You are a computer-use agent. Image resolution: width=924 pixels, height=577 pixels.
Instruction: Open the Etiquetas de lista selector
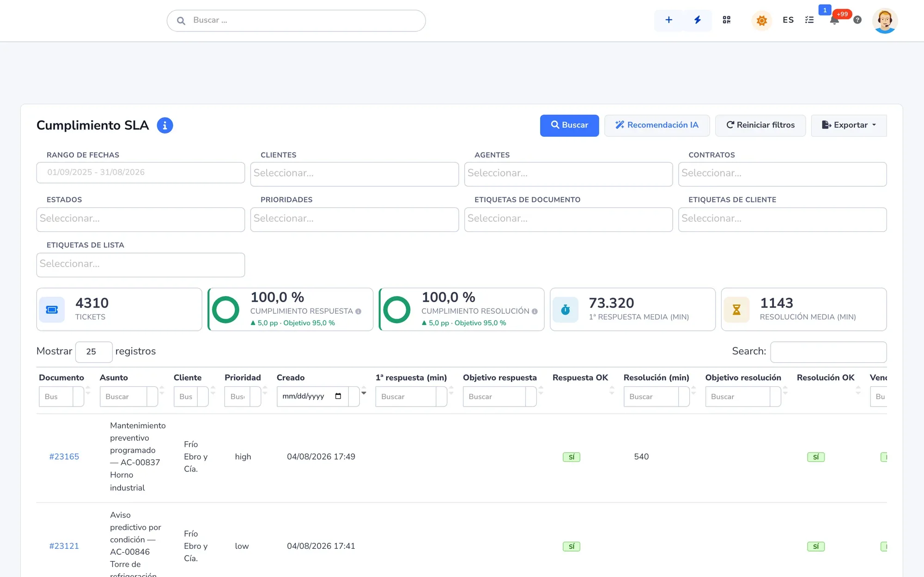(140, 265)
